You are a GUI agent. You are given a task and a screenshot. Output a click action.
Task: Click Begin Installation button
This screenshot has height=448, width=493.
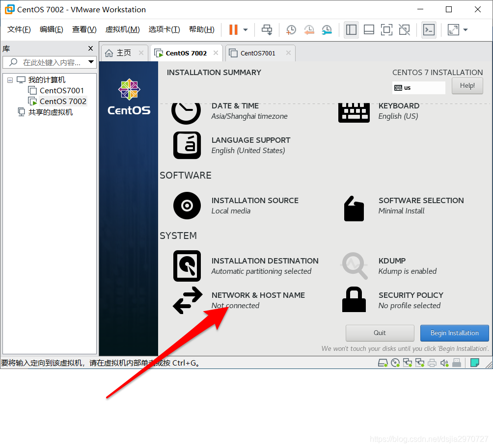point(455,333)
